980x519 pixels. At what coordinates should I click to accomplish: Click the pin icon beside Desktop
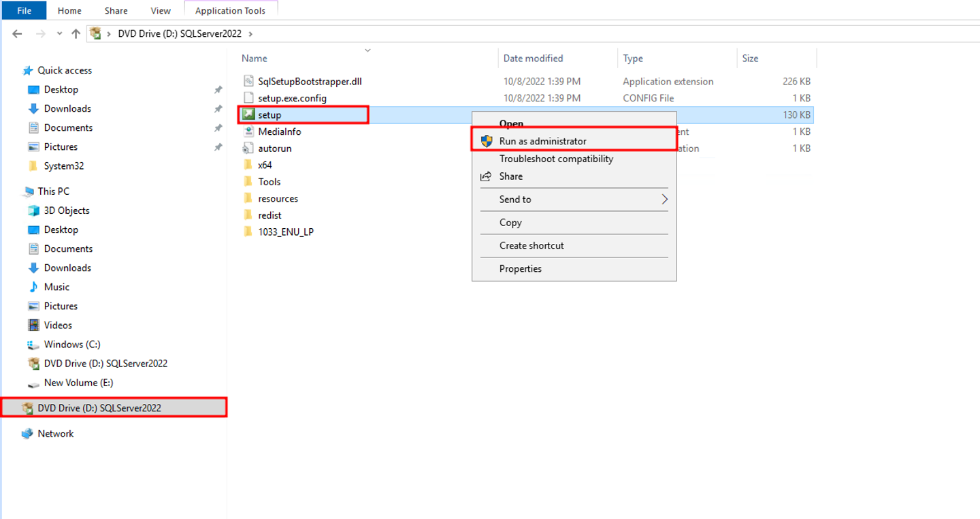click(x=218, y=89)
